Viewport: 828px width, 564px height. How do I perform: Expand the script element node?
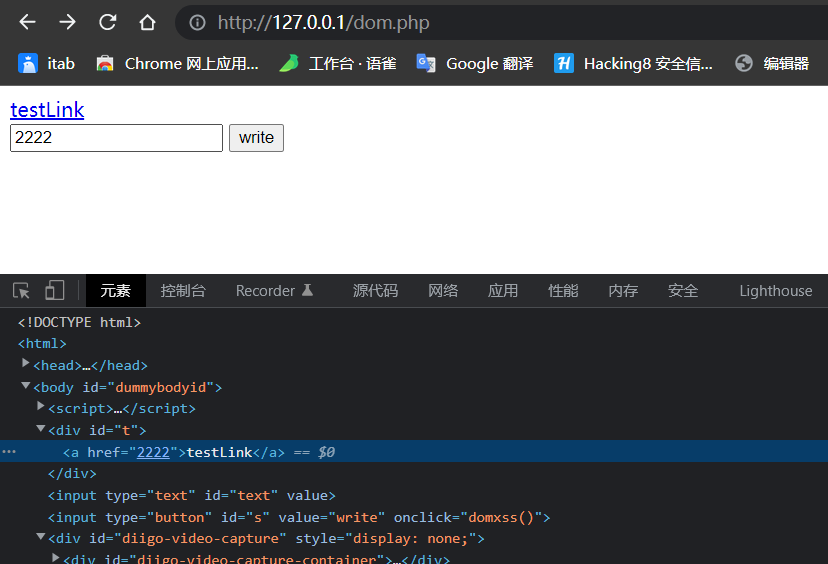click(x=40, y=406)
